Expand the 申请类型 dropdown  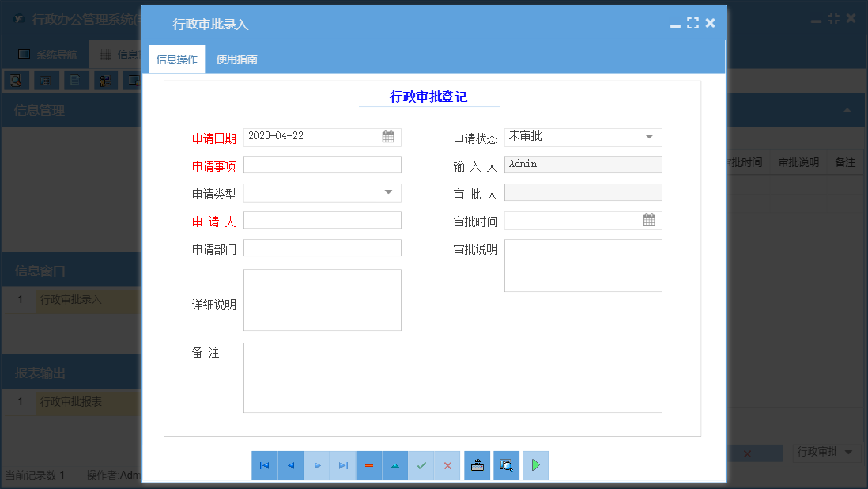388,191
